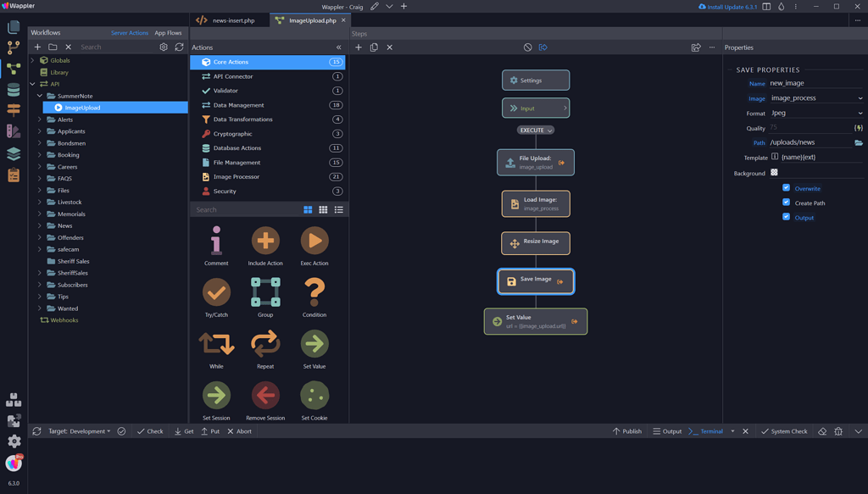The width and height of the screenshot is (868, 494).
Task: Open the EXECUTE dropdown
Action: pos(536,130)
